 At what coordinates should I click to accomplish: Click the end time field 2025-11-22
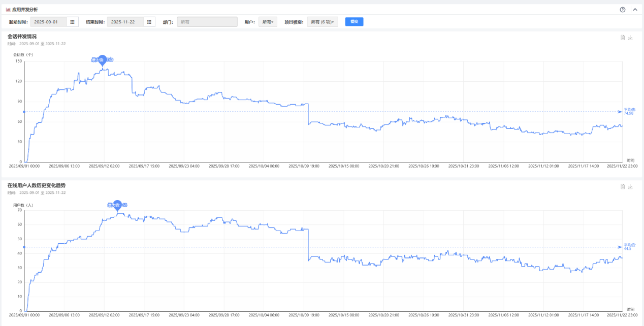point(125,22)
